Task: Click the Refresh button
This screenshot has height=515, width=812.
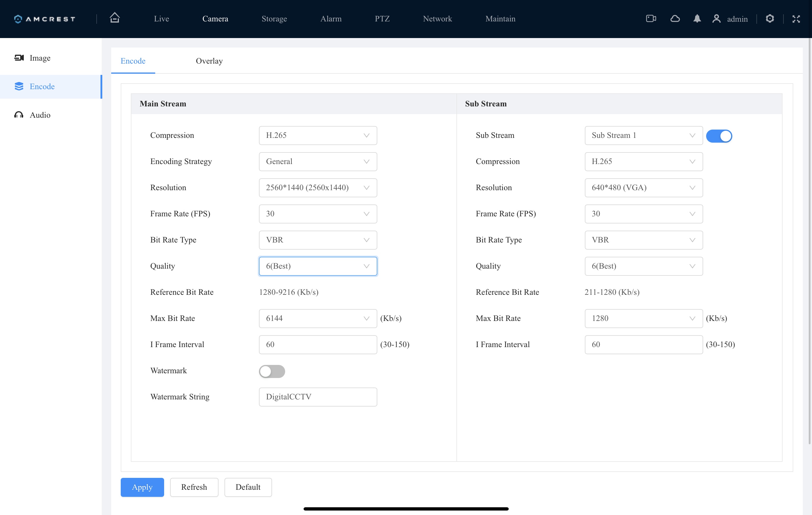Action: tap(194, 487)
